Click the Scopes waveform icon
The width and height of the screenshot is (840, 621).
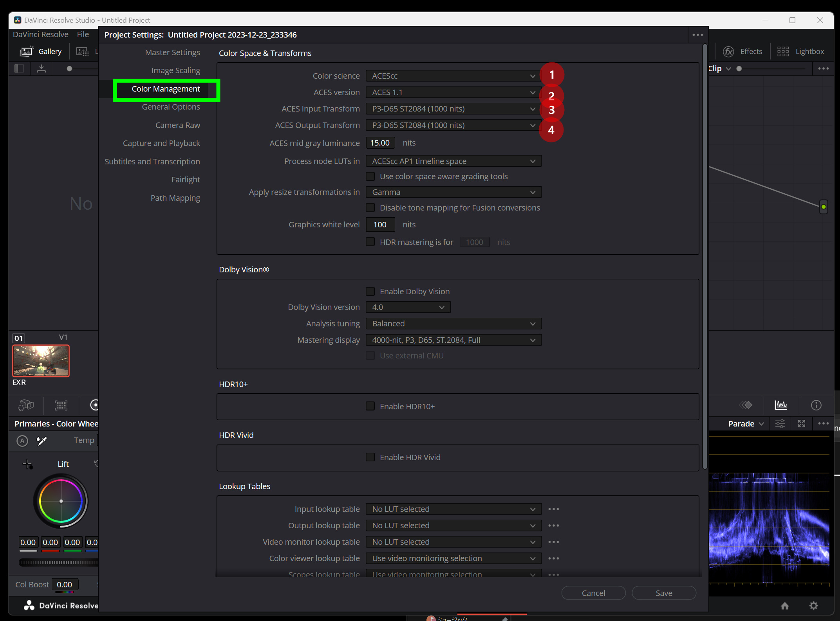pos(780,405)
